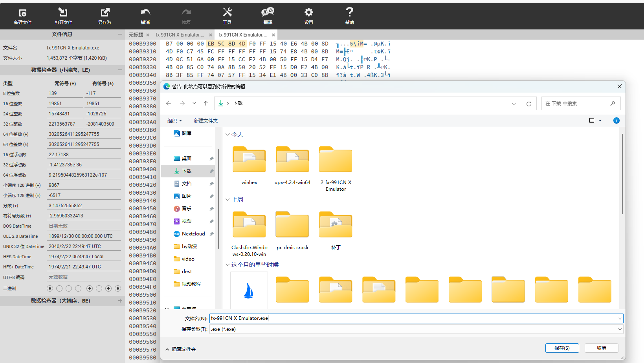Toggle the last 二进制 bit radio
644x363 pixels.
pyautogui.click(x=118, y=288)
